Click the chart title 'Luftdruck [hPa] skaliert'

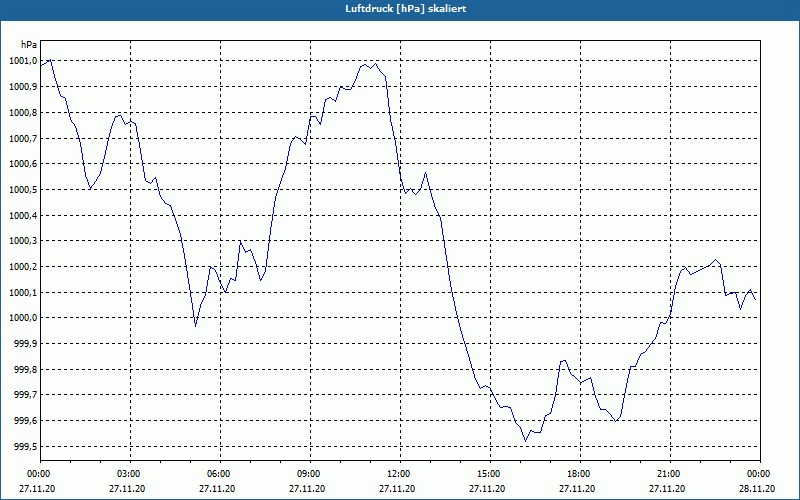point(406,9)
